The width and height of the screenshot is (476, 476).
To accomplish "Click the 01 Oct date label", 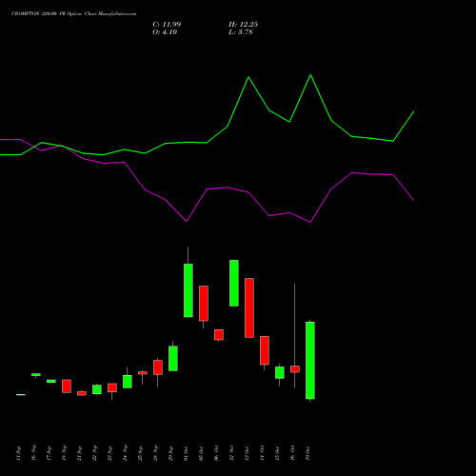I will click(x=186, y=453).
